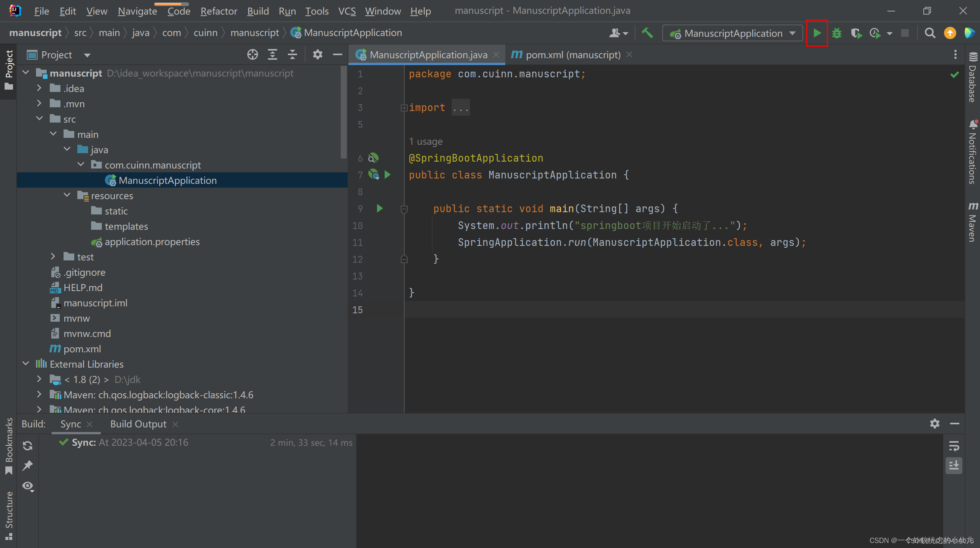Viewport: 980px width, 548px height.
Task: Click run gutter icon at class line 7
Action: coord(387,175)
